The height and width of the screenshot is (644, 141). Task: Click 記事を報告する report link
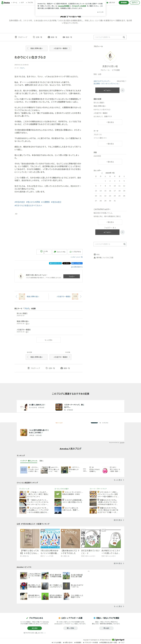77,267
